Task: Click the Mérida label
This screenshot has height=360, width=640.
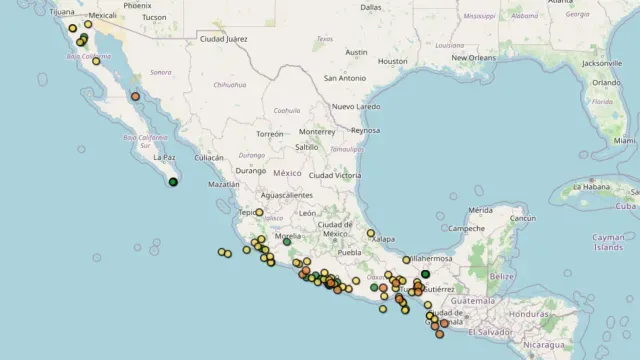Action: 480,210
